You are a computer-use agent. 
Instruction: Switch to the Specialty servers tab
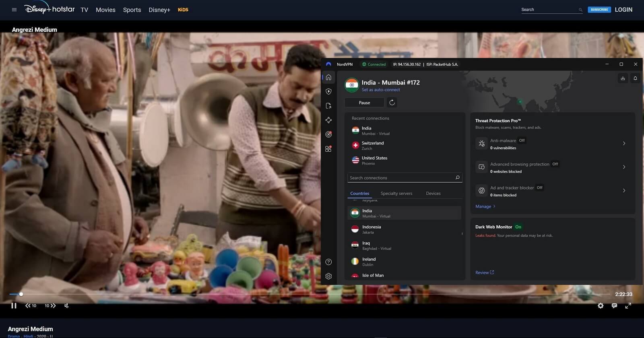point(396,194)
